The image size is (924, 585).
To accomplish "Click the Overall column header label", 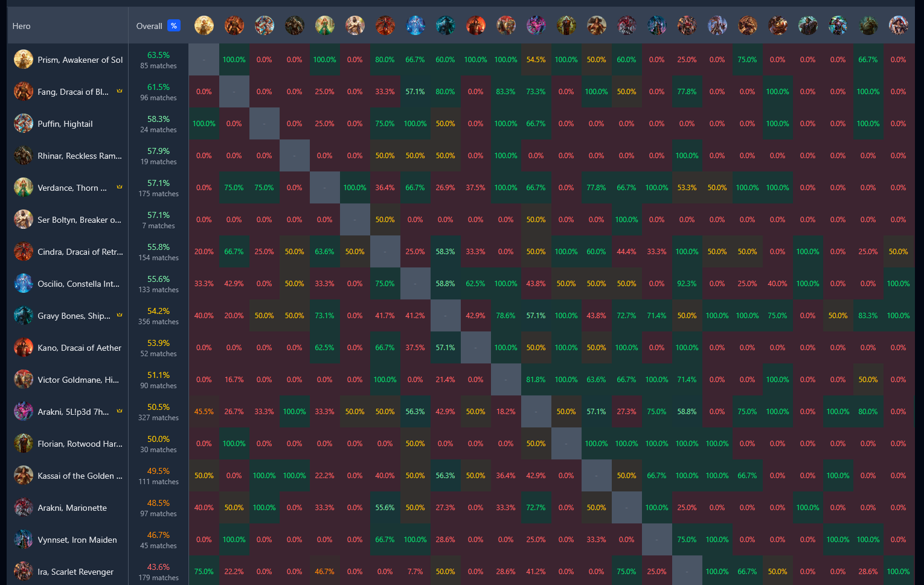I will pos(149,26).
